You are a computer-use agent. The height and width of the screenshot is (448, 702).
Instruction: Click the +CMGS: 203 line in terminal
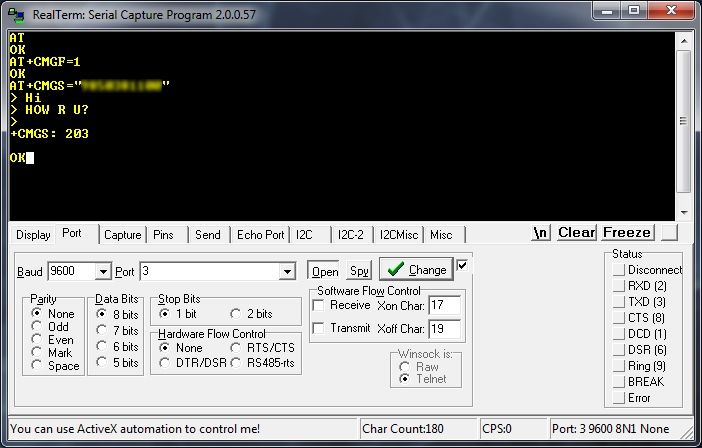49,134
